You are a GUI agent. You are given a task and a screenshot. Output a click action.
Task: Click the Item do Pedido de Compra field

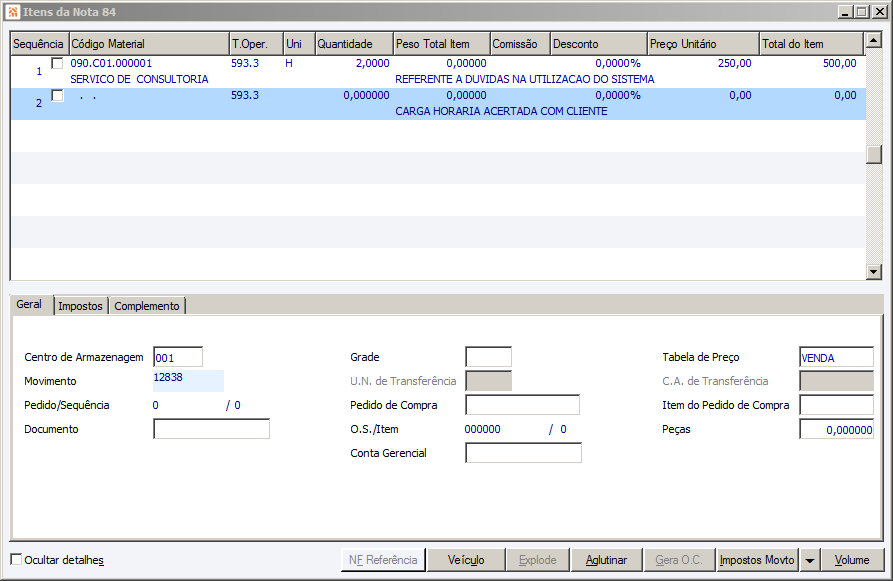tap(836, 405)
